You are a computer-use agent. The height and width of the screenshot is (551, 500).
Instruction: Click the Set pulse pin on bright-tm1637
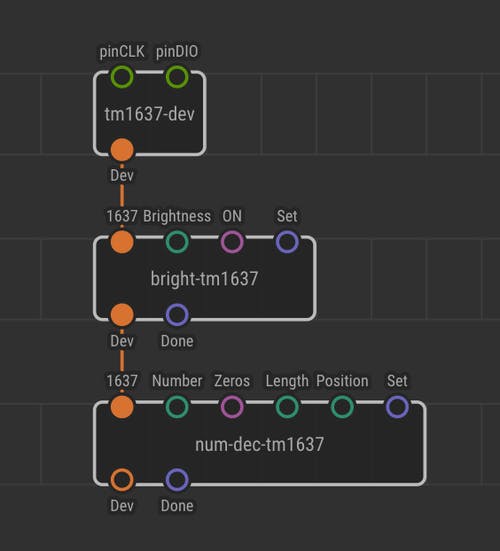click(287, 242)
